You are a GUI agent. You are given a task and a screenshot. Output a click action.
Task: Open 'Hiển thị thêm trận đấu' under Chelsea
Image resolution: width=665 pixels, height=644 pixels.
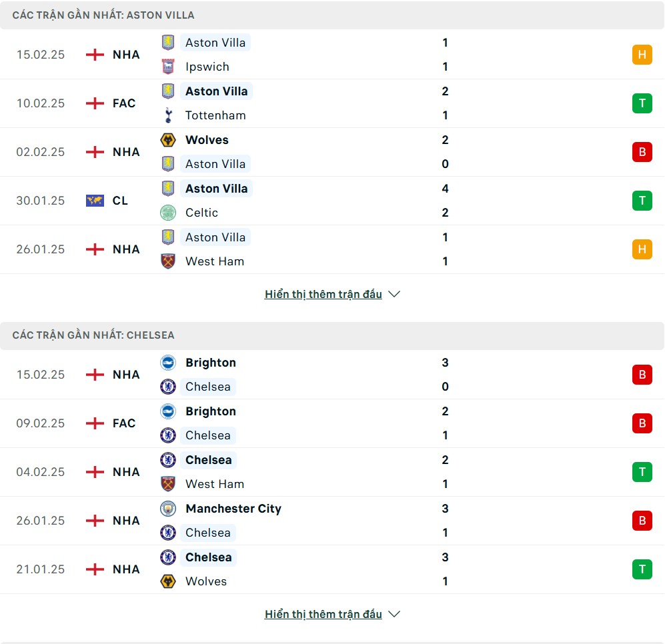pyautogui.click(x=323, y=614)
